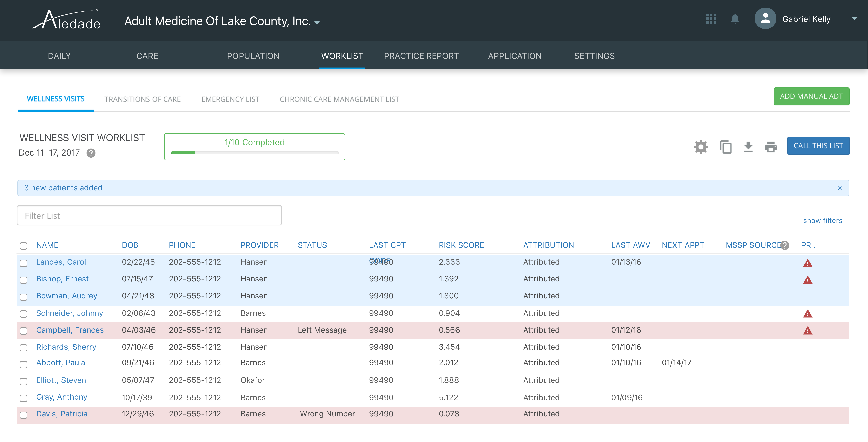
Task: Click the copy list icon
Action: point(726,147)
